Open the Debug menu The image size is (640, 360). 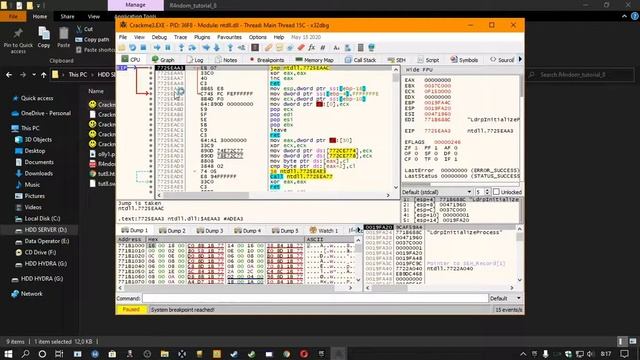point(159,37)
